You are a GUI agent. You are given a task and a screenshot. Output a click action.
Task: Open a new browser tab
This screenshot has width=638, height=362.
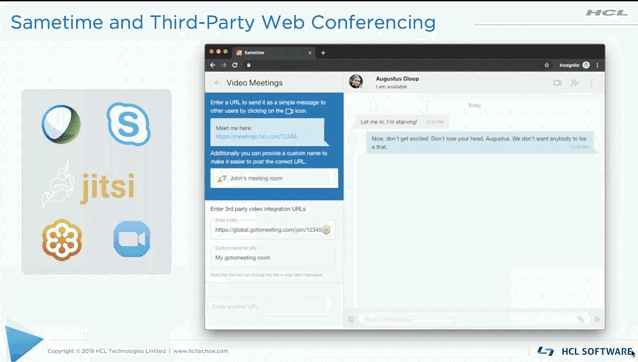323,52
